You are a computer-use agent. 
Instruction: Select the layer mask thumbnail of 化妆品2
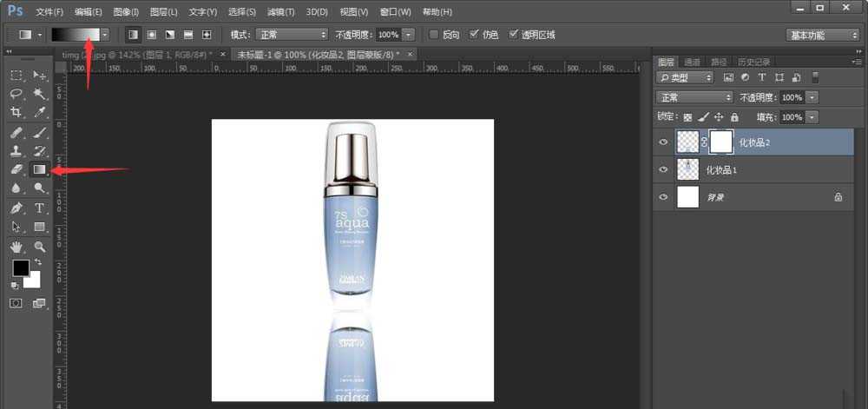(x=721, y=142)
